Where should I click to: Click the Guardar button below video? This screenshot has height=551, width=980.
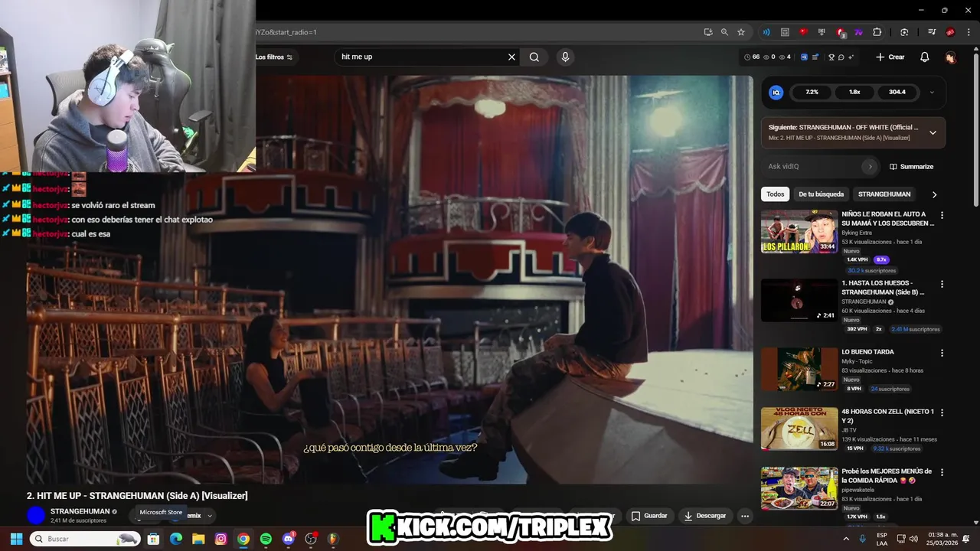[x=649, y=516]
